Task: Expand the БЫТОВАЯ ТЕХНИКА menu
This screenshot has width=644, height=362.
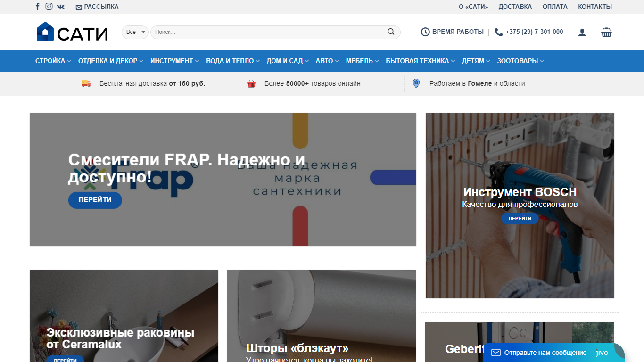Action: tap(421, 61)
